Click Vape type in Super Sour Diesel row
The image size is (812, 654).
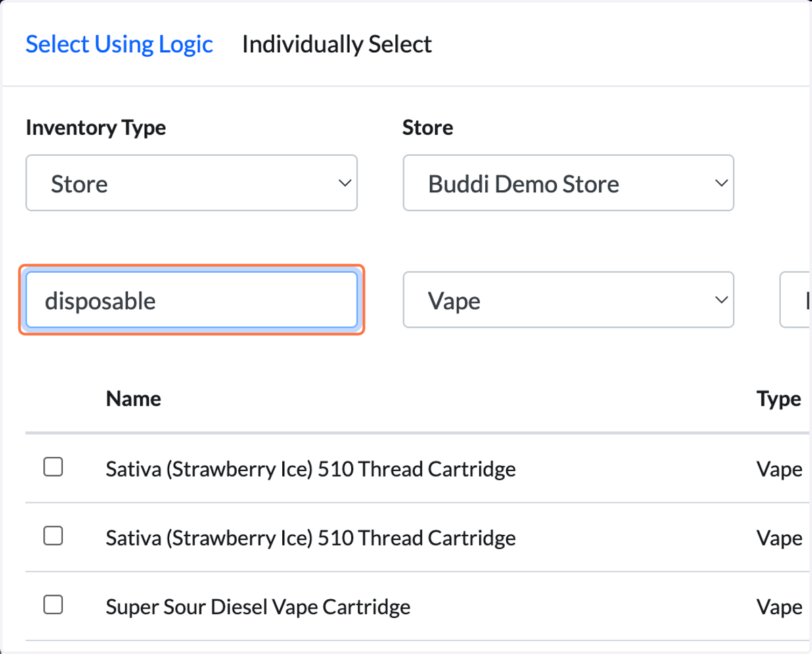tap(780, 607)
